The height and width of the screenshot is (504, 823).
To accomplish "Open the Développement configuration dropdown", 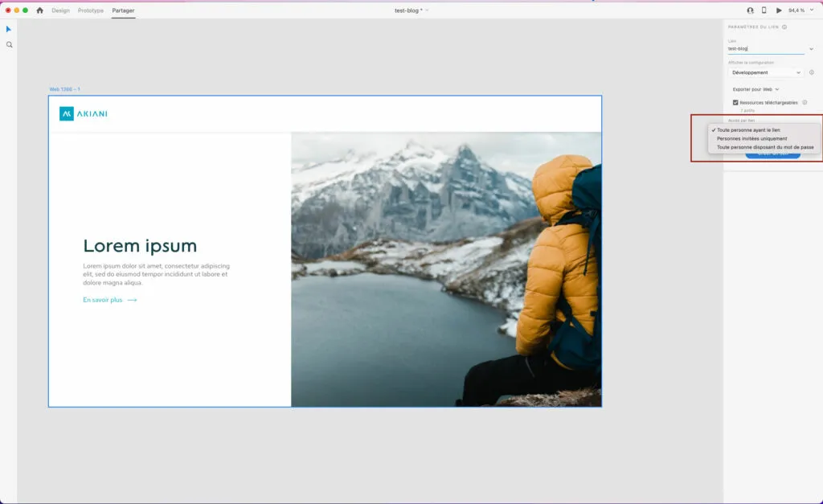I will [765, 72].
